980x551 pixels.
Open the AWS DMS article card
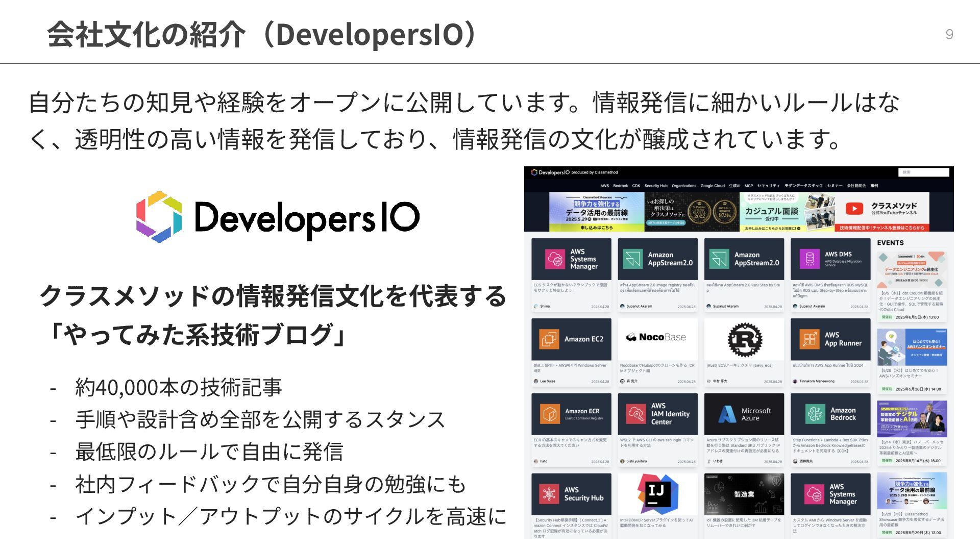point(830,259)
